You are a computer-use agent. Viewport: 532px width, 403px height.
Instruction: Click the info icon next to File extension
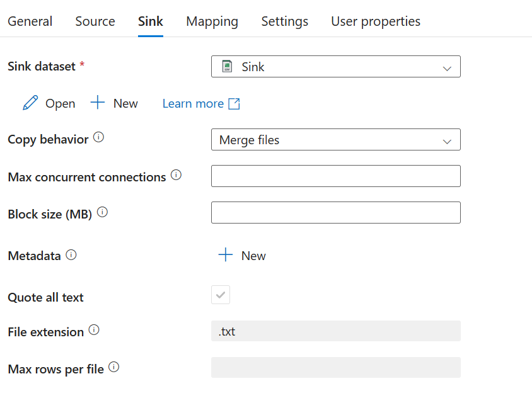pyautogui.click(x=94, y=330)
